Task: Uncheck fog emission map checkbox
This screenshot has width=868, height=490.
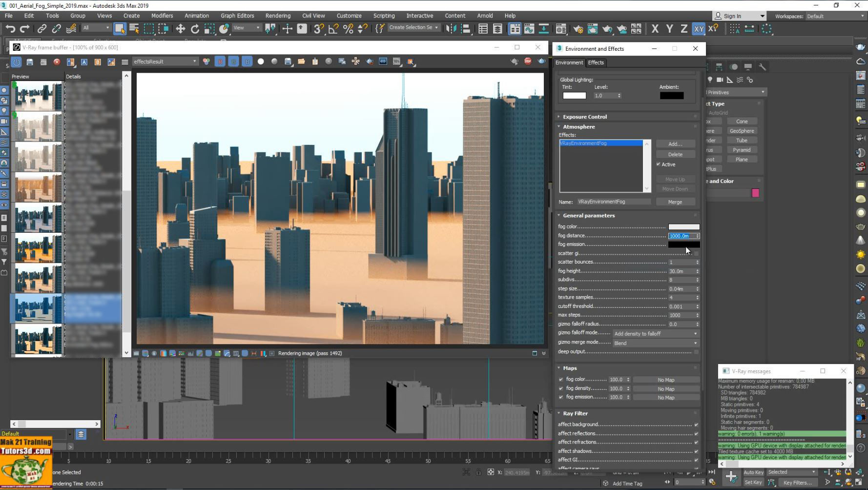Action: click(x=561, y=397)
